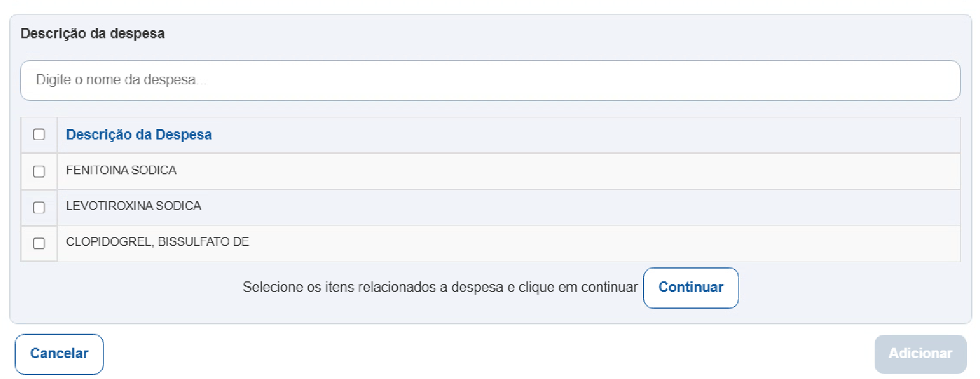Click the Cancelar button
The width and height of the screenshot is (980, 379).
(x=59, y=354)
